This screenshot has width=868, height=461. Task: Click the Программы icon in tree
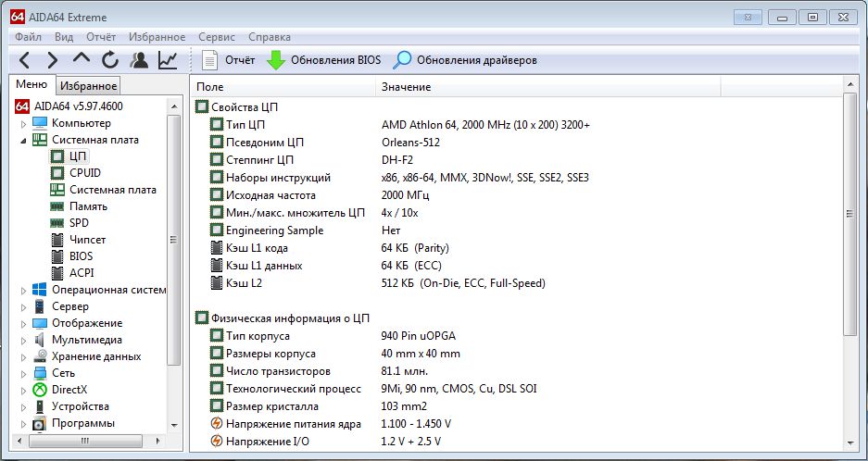coord(40,423)
